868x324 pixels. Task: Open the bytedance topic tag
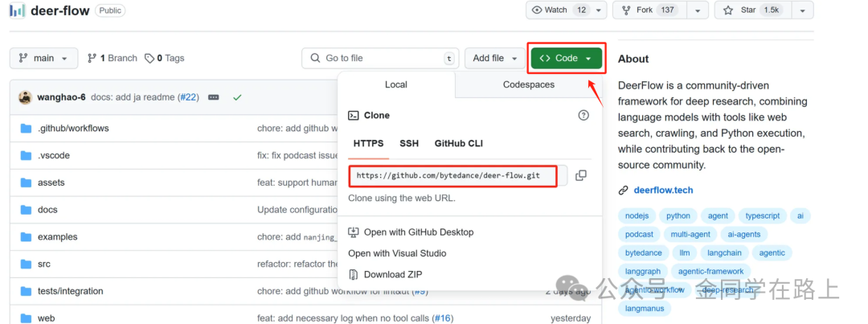point(643,253)
